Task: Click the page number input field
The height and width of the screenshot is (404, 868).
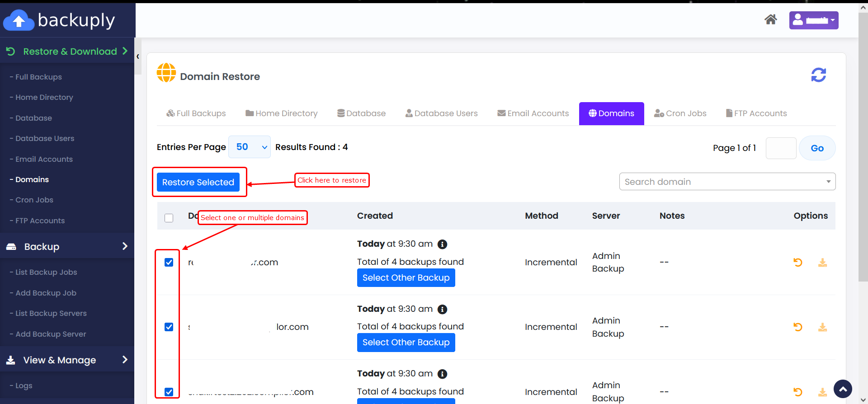Action: (x=781, y=148)
